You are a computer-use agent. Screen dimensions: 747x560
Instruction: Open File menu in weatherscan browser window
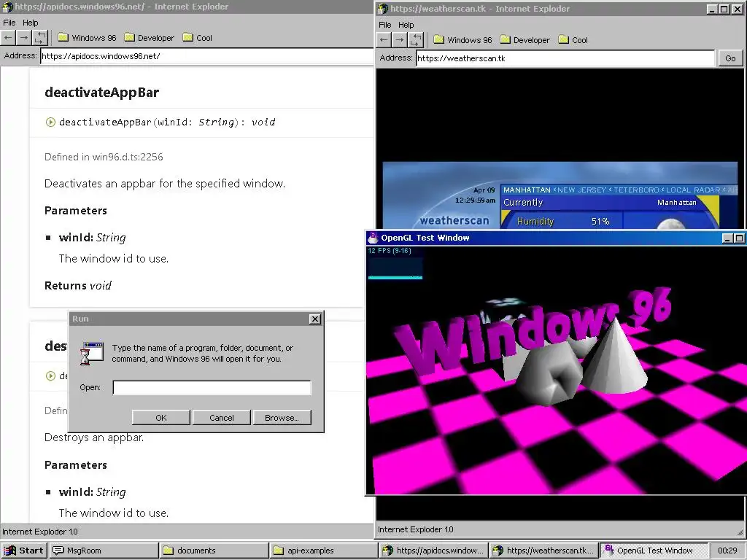coord(385,25)
